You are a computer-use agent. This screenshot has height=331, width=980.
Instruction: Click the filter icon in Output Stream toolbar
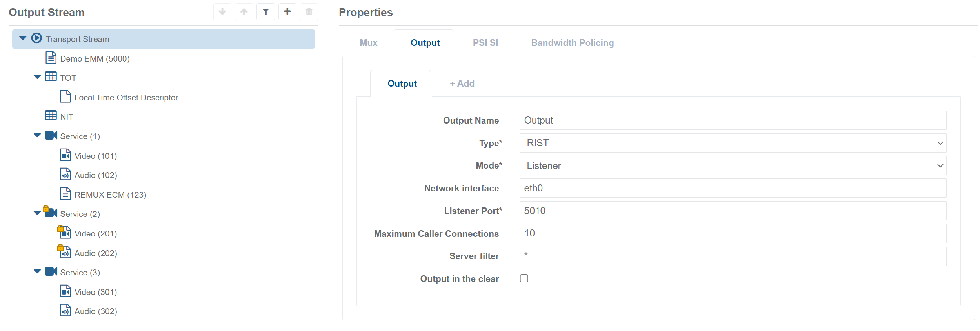coord(265,12)
